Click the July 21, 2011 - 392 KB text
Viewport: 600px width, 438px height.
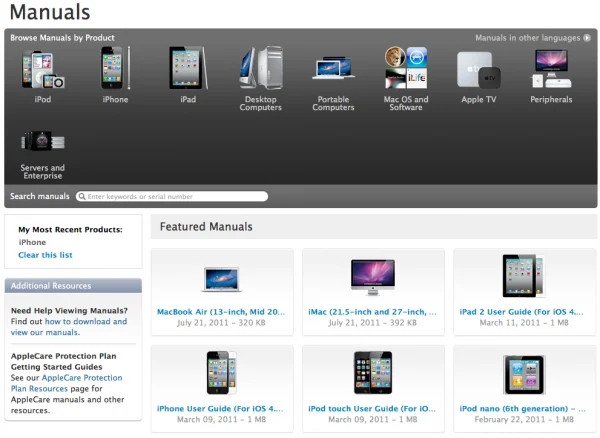pos(372,323)
